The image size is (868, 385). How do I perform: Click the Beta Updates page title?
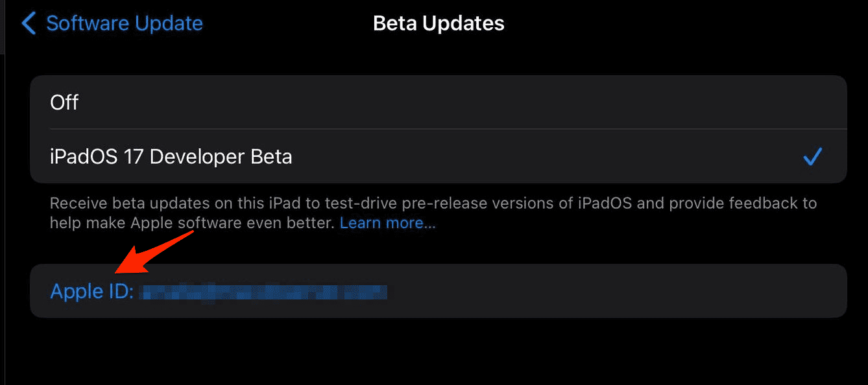tap(439, 24)
